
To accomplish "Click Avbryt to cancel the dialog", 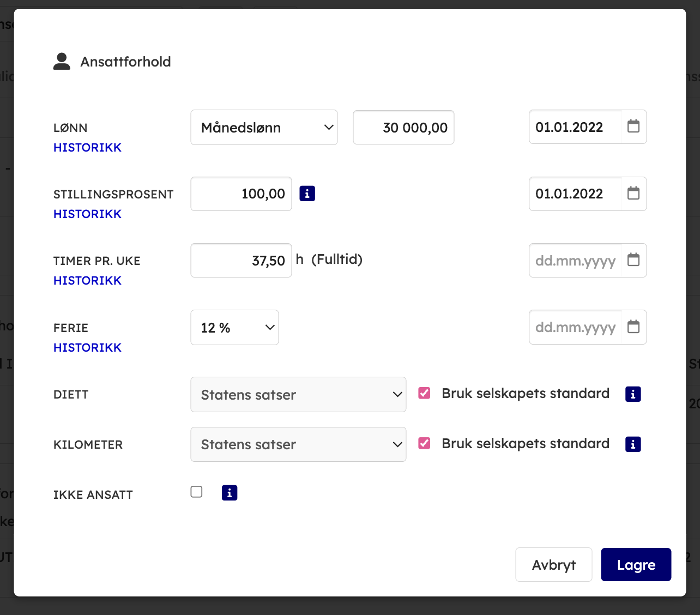I will 553,565.
